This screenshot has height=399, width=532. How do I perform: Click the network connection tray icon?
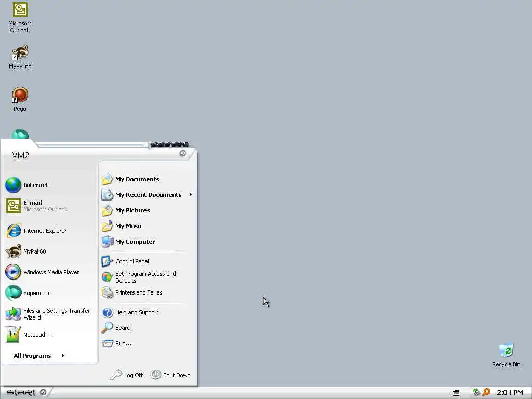pos(477,392)
